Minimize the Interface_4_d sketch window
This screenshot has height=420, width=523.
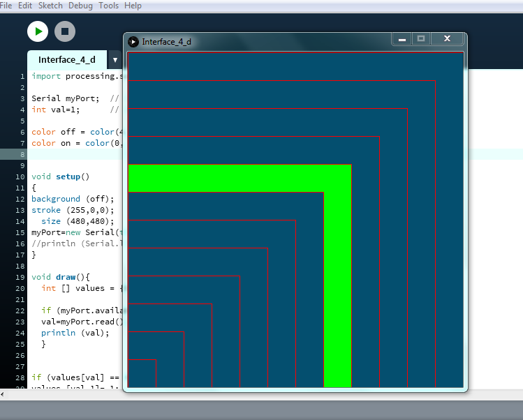tap(402, 39)
